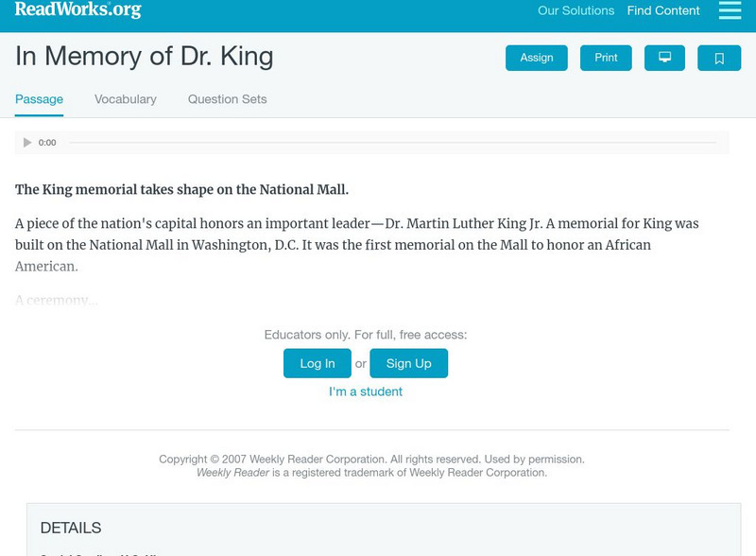Select the Passage tab
This screenshot has height=556, width=756.
pos(39,99)
